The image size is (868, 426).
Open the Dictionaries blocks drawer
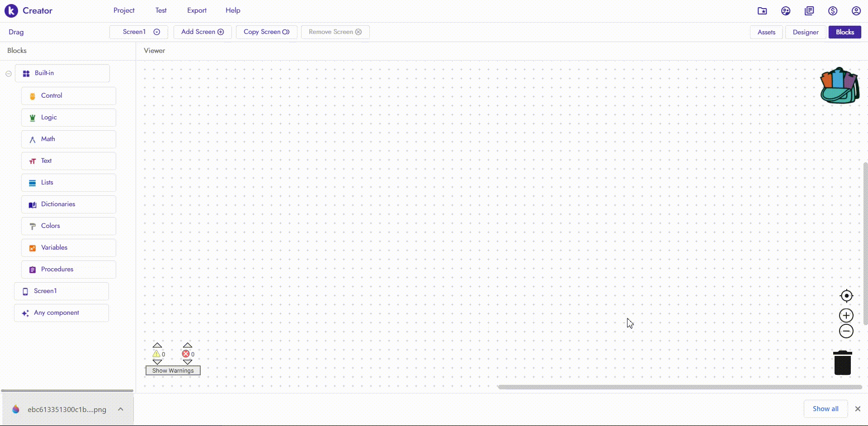(x=69, y=204)
